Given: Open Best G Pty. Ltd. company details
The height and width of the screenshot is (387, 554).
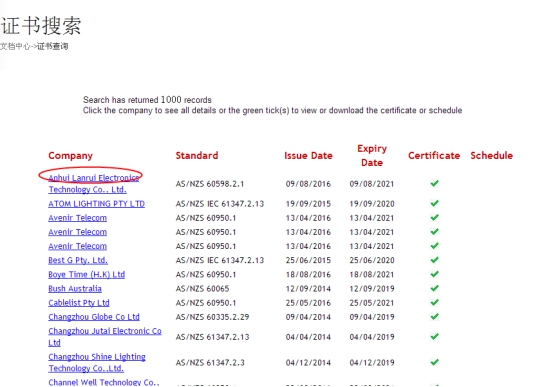Looking at the screenshot, I should click(x=78, y=260).
